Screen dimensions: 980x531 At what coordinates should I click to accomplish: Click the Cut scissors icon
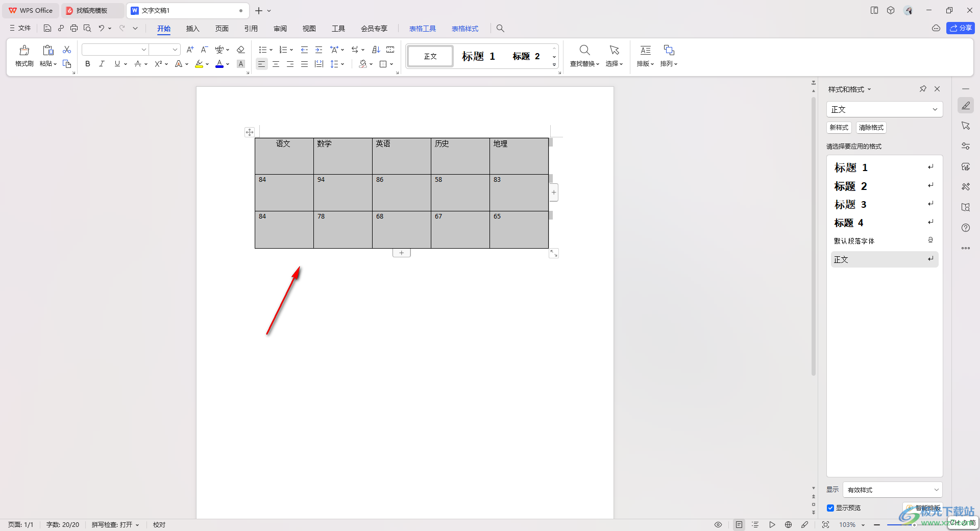pos(67,50)
